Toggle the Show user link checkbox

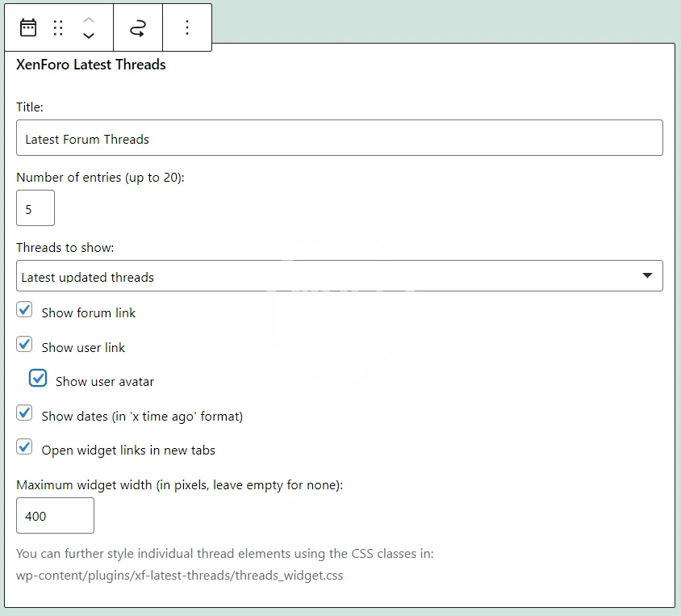click(x=25, y=345)
